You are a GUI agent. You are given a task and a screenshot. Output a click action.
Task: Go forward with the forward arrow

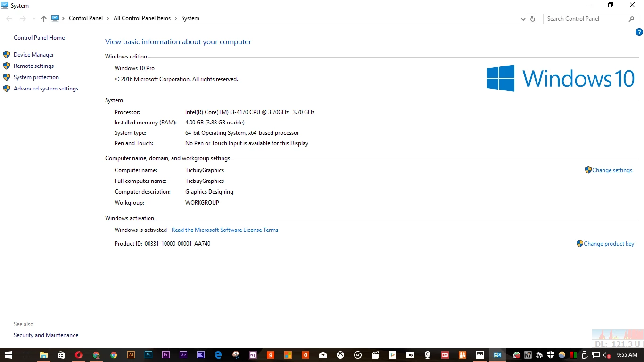[x=23, y=19]
